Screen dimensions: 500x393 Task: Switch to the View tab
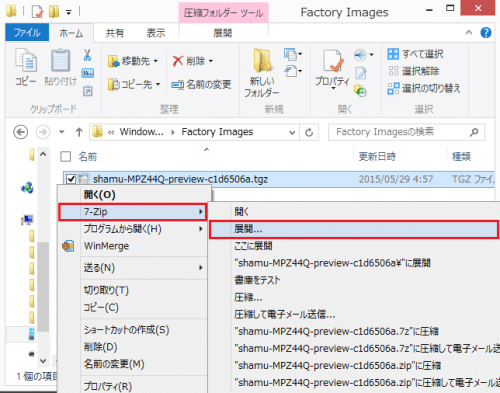coord(156,33)
